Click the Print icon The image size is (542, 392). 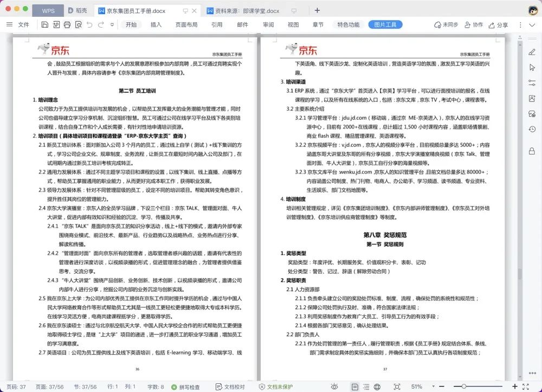pos(67,24)
